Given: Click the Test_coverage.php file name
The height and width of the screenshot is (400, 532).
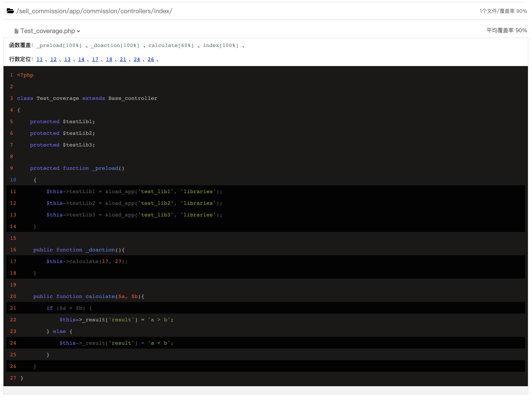Looking at the screenshot, I should [47, 31].
